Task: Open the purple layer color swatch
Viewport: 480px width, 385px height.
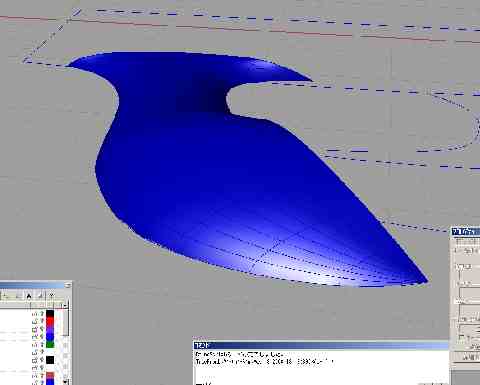Action: pos(50,329)
